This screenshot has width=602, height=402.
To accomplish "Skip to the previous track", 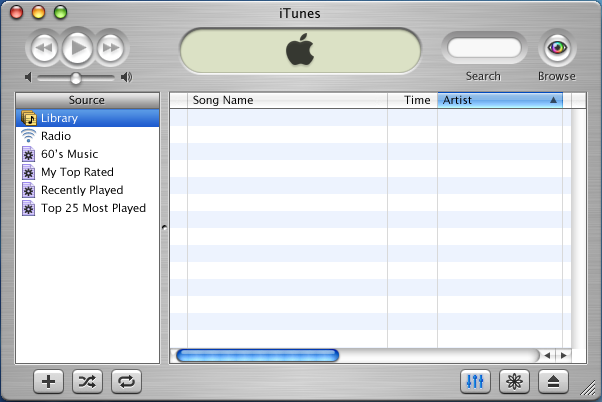I will pos(44,47).
